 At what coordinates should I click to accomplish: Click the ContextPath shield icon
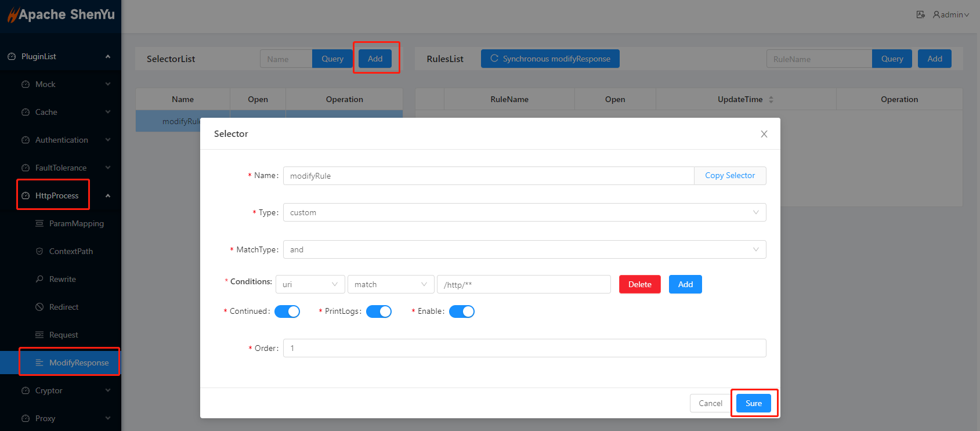[x=39, y=251]
